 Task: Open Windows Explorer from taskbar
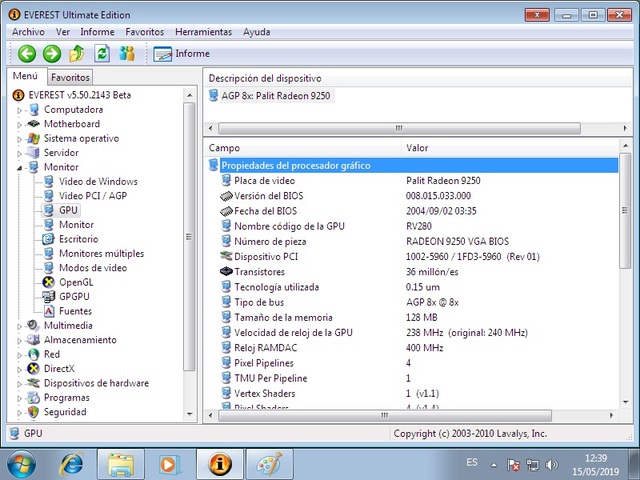pyautogui.click(x=121, y=465)
